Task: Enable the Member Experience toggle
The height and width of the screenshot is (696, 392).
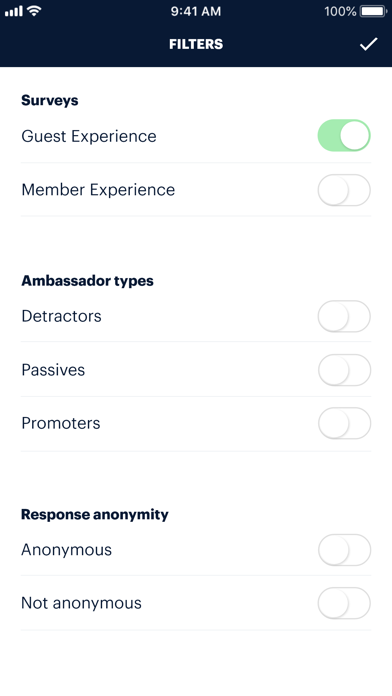Action: (344, 190)
